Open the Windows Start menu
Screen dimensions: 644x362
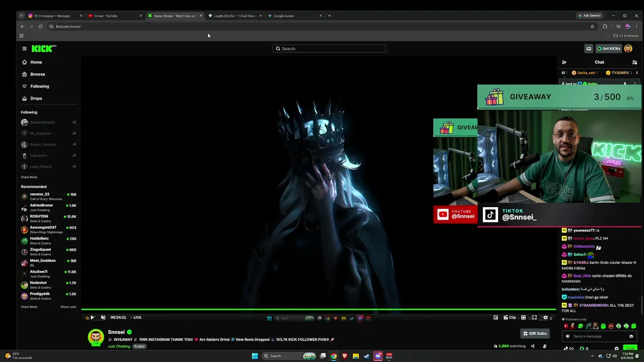[255, 356]
